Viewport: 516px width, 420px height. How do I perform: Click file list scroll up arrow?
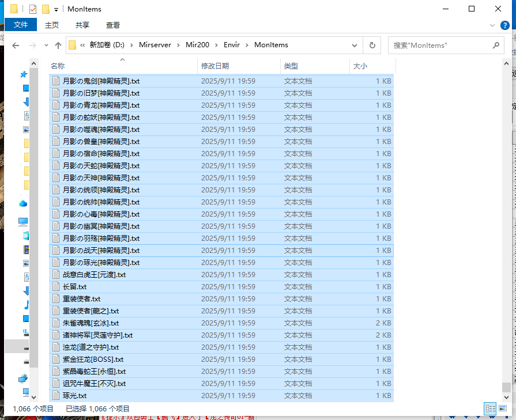pos(506,63)
